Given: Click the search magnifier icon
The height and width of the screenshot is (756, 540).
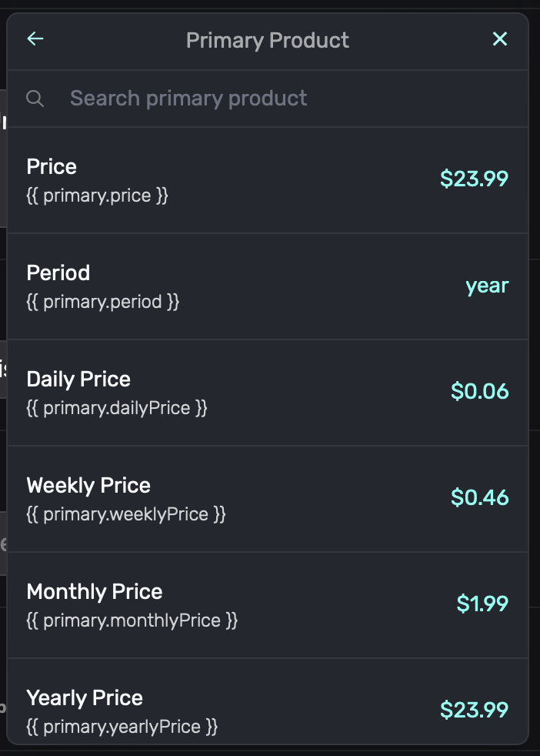Looking at the screenshot, I should pyautogui.click(x=35, y=99).
